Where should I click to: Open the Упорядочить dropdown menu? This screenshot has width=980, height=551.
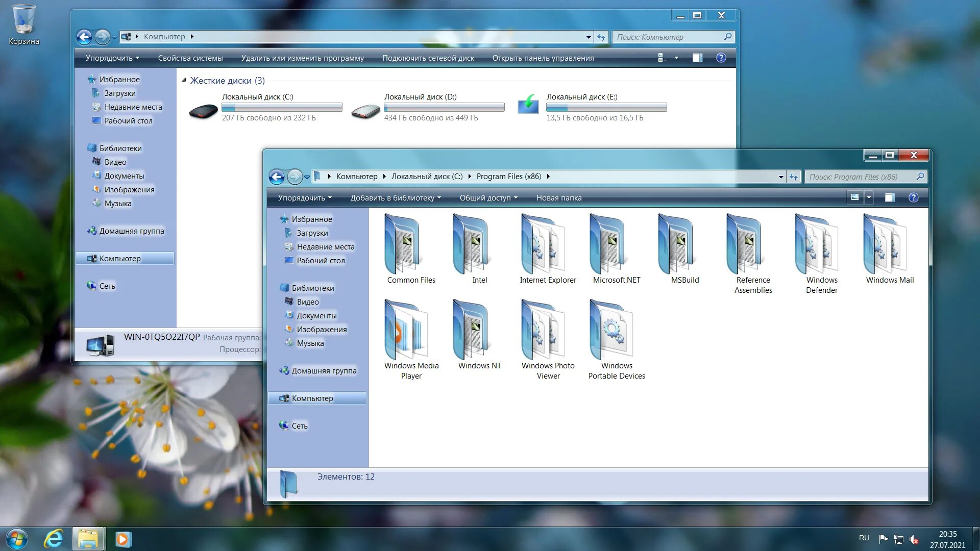click(303, 198)
